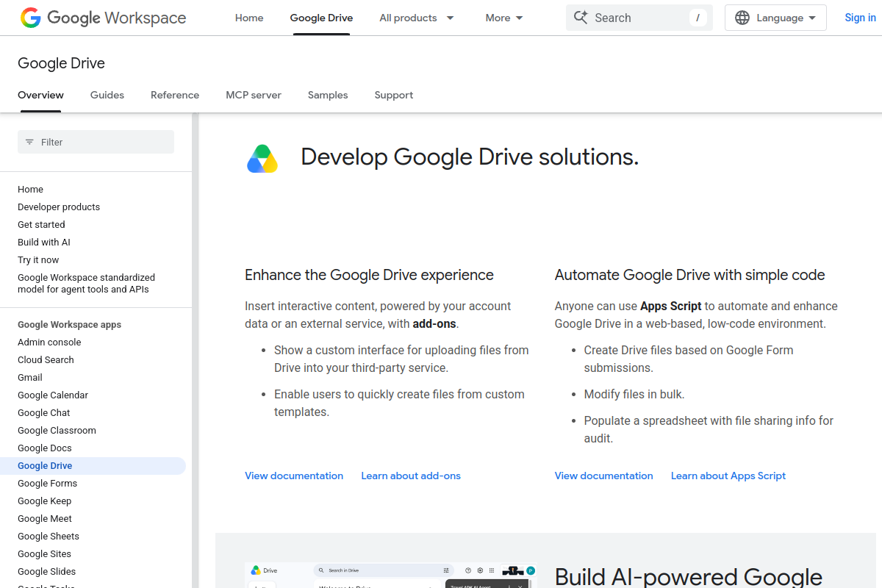
Task: Open the All products dropdown
Action: (417, 18)
